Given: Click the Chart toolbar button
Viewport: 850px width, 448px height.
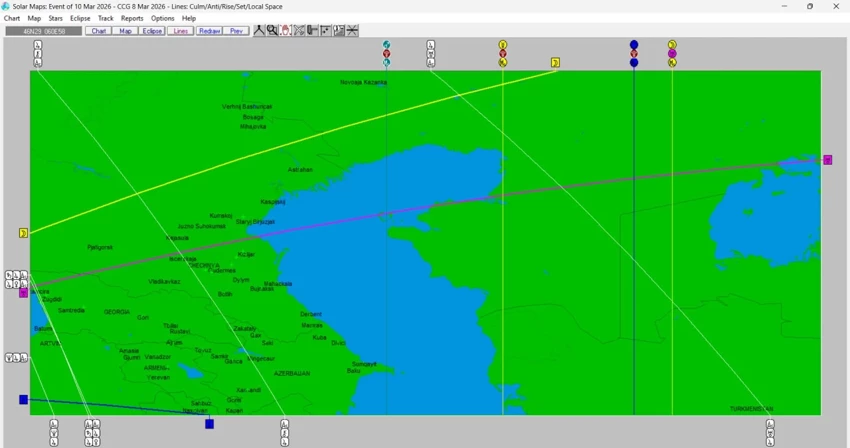Looking at the screenshot, I should click(x=98, y=31).
